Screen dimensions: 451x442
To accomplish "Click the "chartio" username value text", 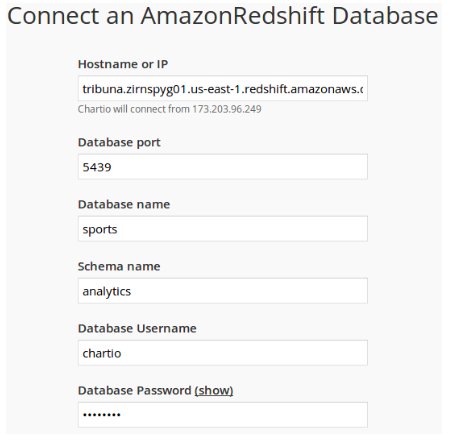I will pos(102,353).
